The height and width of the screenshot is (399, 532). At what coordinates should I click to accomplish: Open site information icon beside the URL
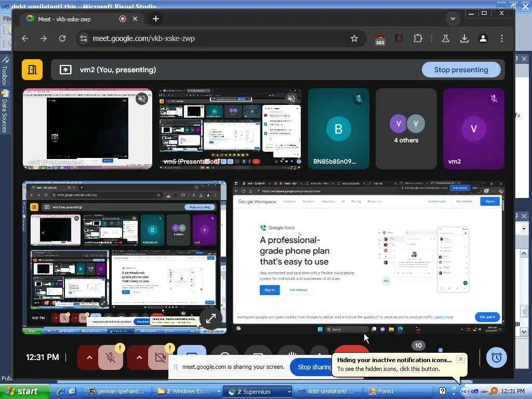pyautogui.click(x=84, y=38)
